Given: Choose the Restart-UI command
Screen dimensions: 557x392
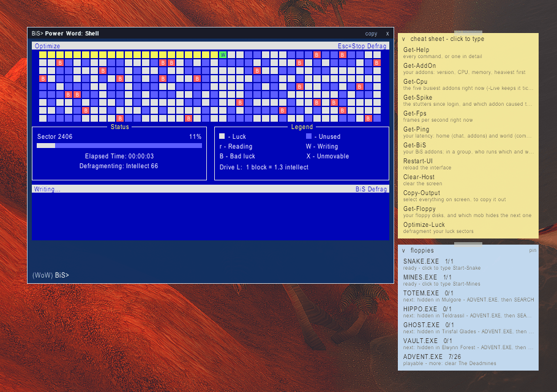Looking at the screenshot, I should point(468,164).
